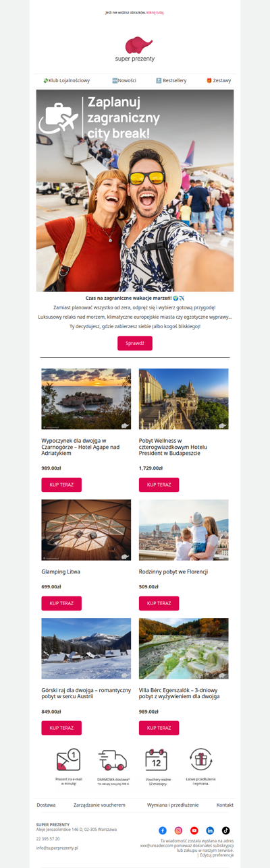This screenshot has height=868, width=270.
Task: Open the Zestawy menu item
Action: [x=219, y=80]
